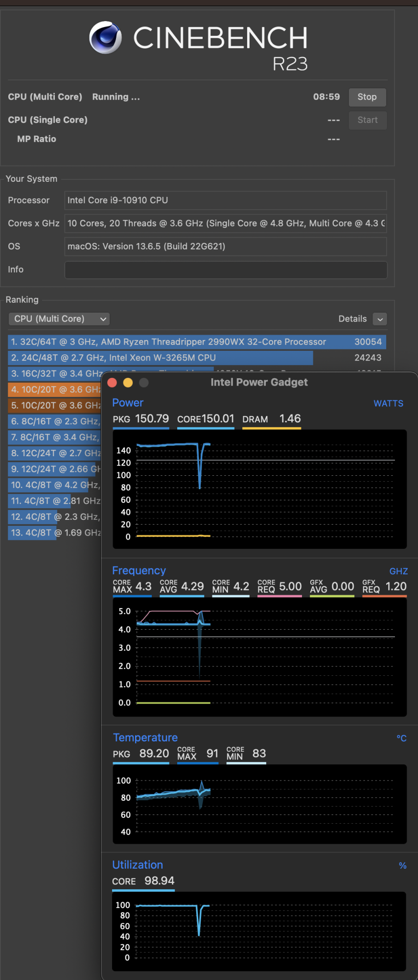Click the CORE MAX frequency 4.3
Viewport: 418px width, 980px height.
(x=143, y=587)
